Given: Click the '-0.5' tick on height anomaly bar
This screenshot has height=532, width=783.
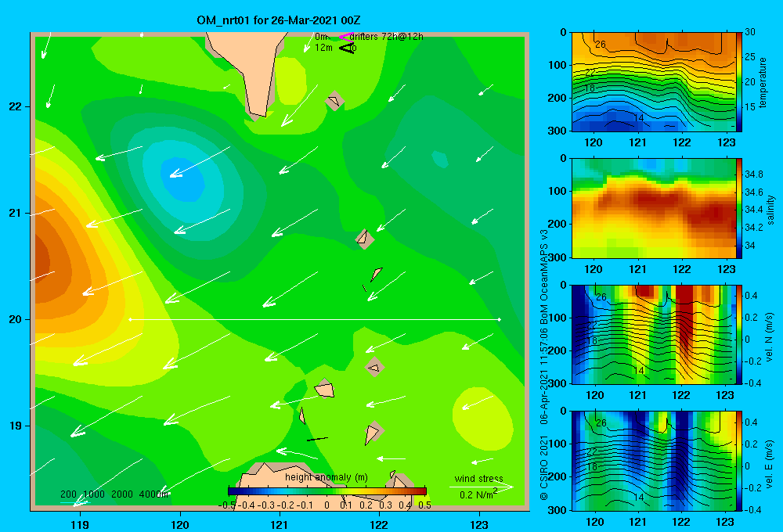Looking at the screenshot, I should 227,505.
